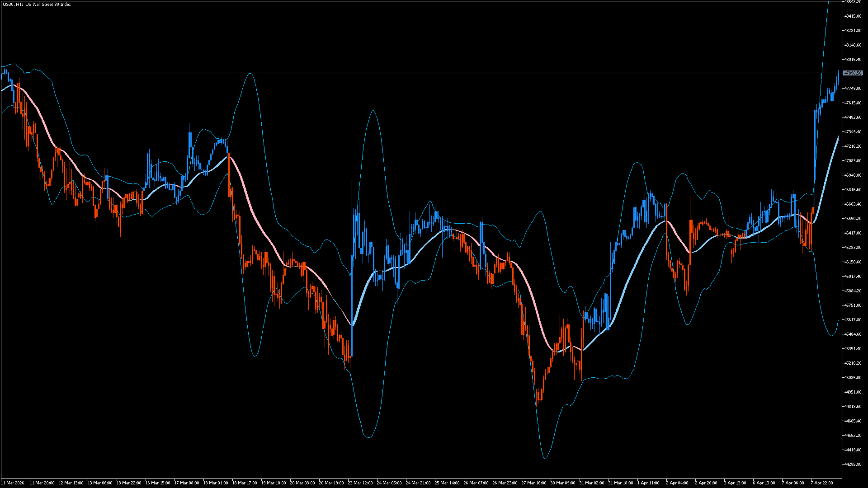Screen dimensions: 868x488
Task: Click the 27 Mar 16:00 time label
Action: pyautogui.click(x=534, y=483)
